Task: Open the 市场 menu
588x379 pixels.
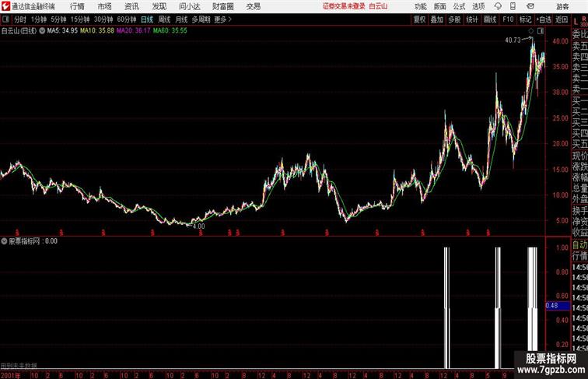Action: coord(105,6)
